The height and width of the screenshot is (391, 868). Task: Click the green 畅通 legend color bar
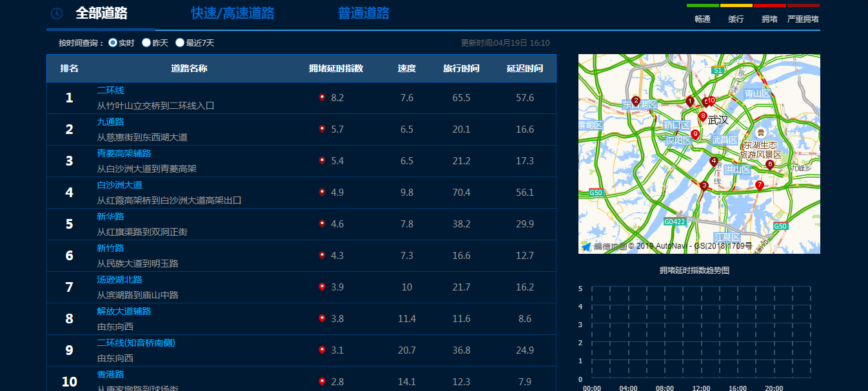tap(702, 6)
